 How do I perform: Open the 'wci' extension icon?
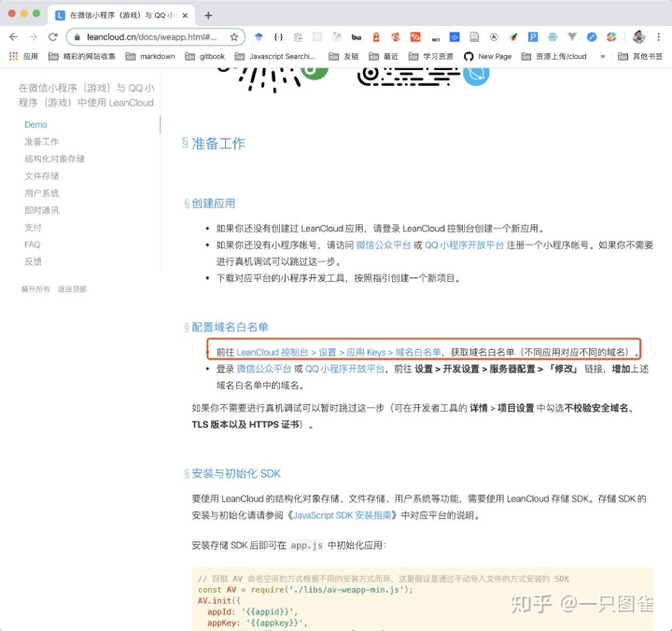coord(436,39)
